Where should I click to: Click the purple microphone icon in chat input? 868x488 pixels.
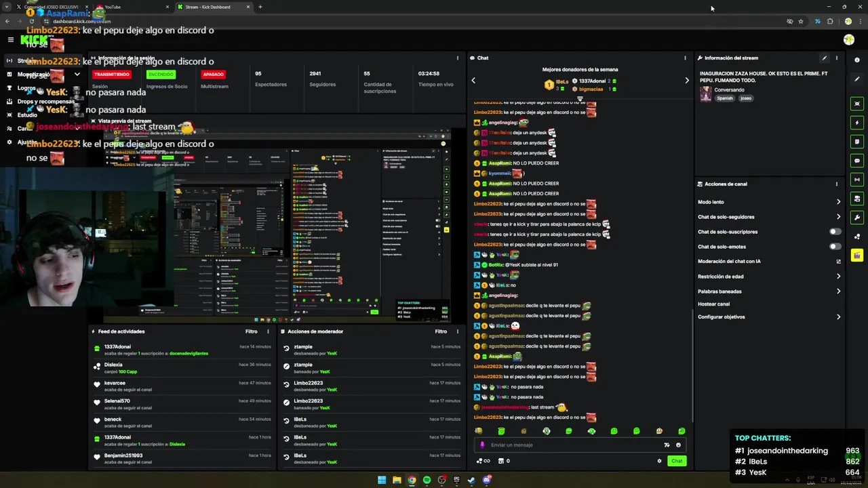click(482, 445)
